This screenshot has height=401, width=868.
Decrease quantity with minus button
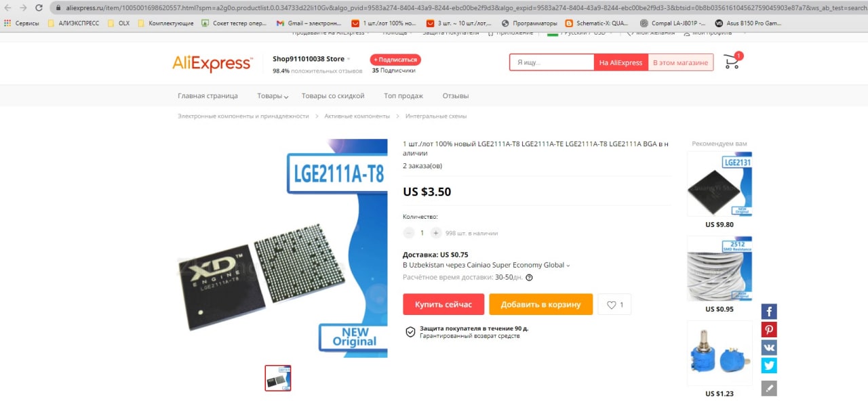408,233
